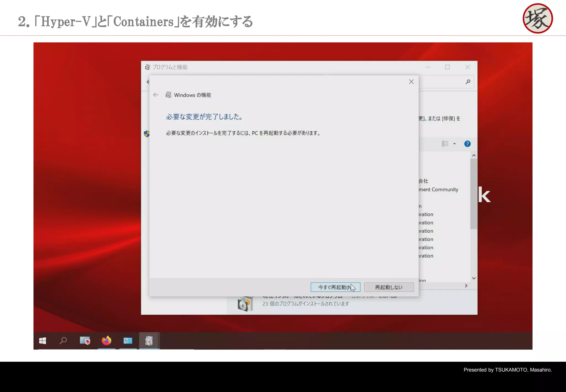Click the scroll down arrow in program list
The image size is (566, 392).
pyautogui.click(x=474, y=278)
